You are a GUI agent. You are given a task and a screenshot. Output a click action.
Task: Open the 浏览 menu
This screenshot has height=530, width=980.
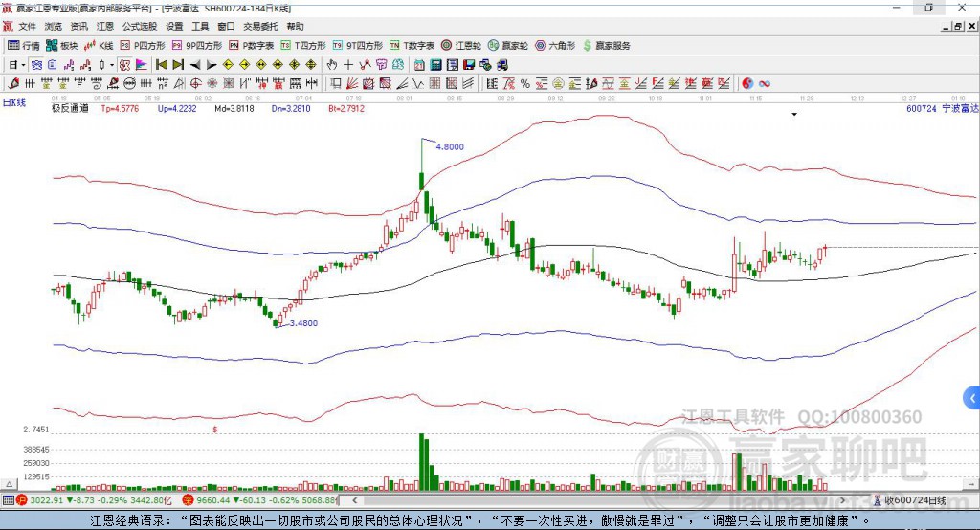click(x=54, y=26)
